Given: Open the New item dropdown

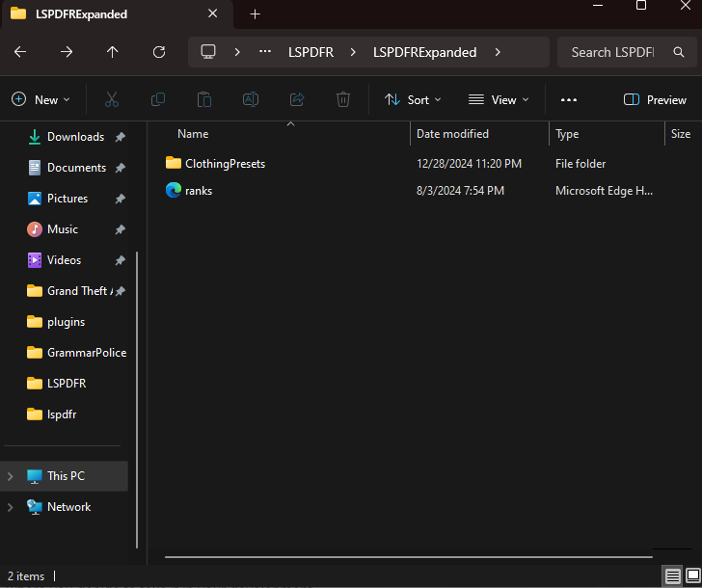Looking at the screenshot, I should (40, 99).
